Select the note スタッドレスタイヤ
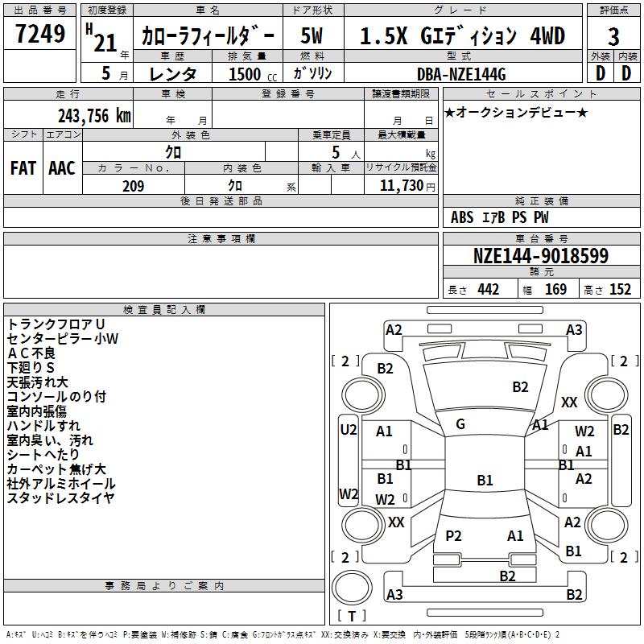Viewport: 644px width, 644px height. pyautogui.click(x=61, y=498)
